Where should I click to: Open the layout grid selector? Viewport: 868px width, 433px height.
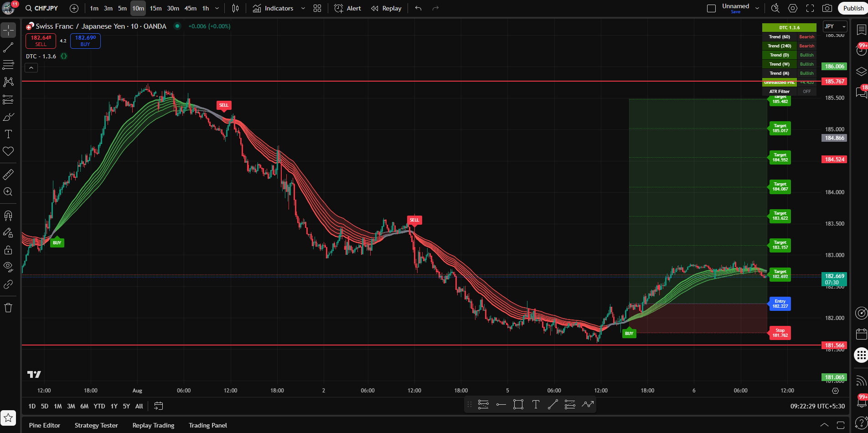[x=317, y=8]
